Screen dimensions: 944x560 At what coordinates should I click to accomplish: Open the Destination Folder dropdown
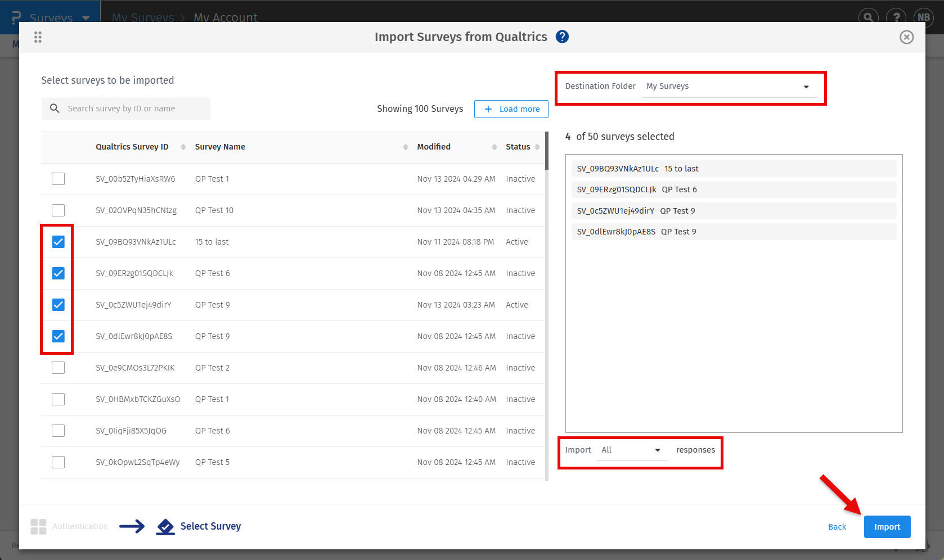729,87
